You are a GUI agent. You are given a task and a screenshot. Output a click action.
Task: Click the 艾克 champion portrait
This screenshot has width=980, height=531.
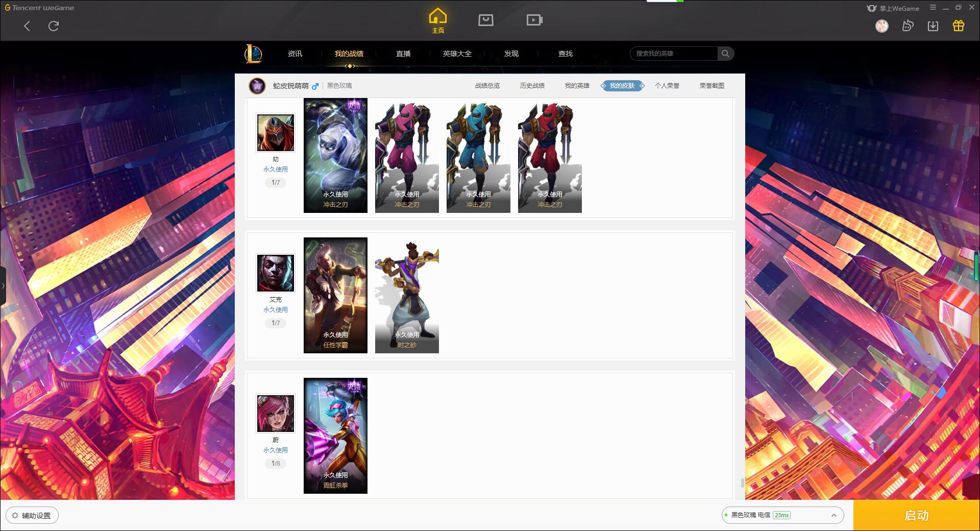(x=276, y=273)
